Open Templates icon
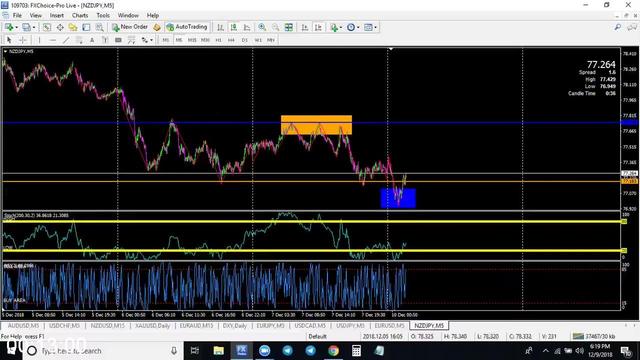 coord(368,27)
